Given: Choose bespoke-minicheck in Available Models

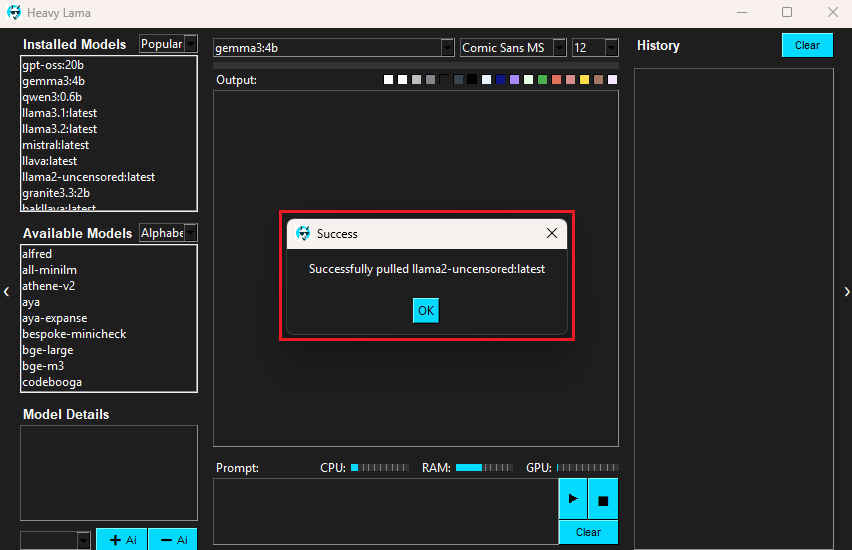Looking at the screenshot, I should pyautogui.click(x=74, y=334).
